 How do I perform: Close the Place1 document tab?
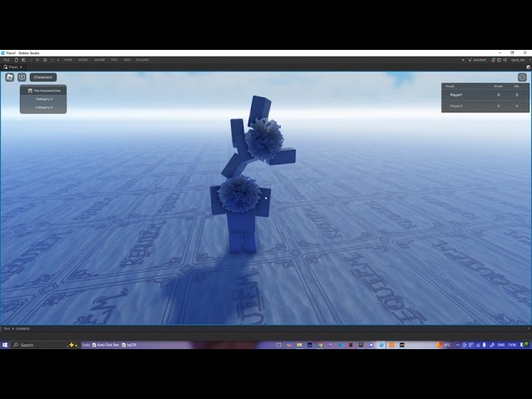(x=21, y=67)
